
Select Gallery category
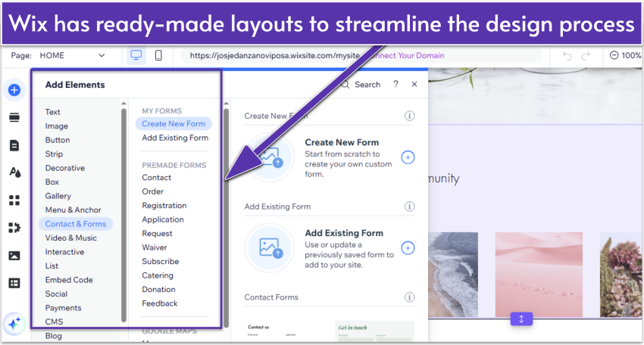(x=58, y=196)
